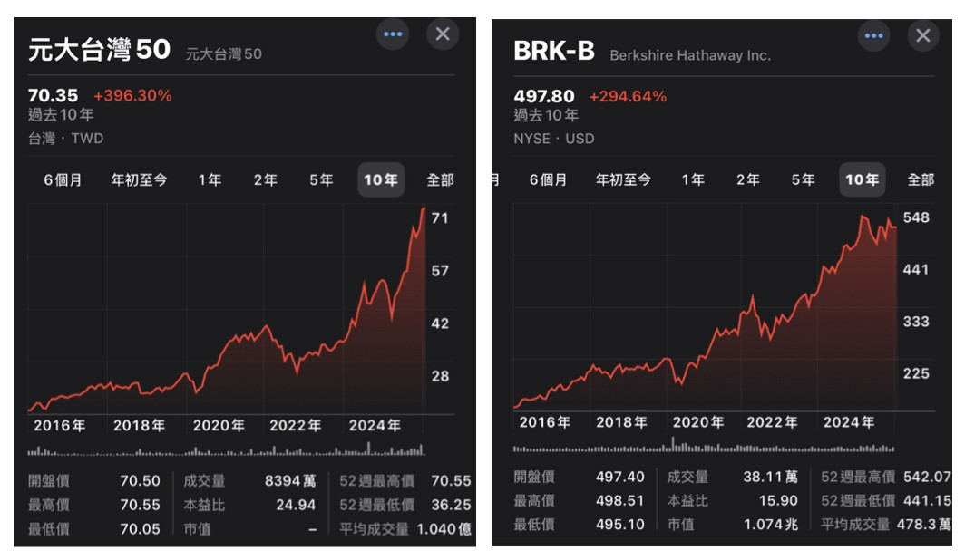This screenshot has height=560, width=965.
Task: Click the 本益比 value 24.94
Action: (x=296, y=505)
